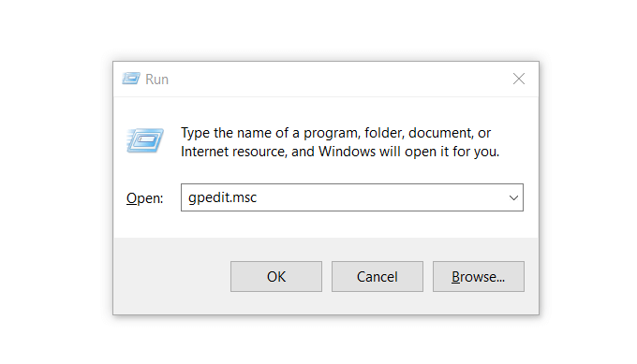Viewport: 637px width, 364px height.
Task: Click the large Run program icon
Action: coord(145,140)
